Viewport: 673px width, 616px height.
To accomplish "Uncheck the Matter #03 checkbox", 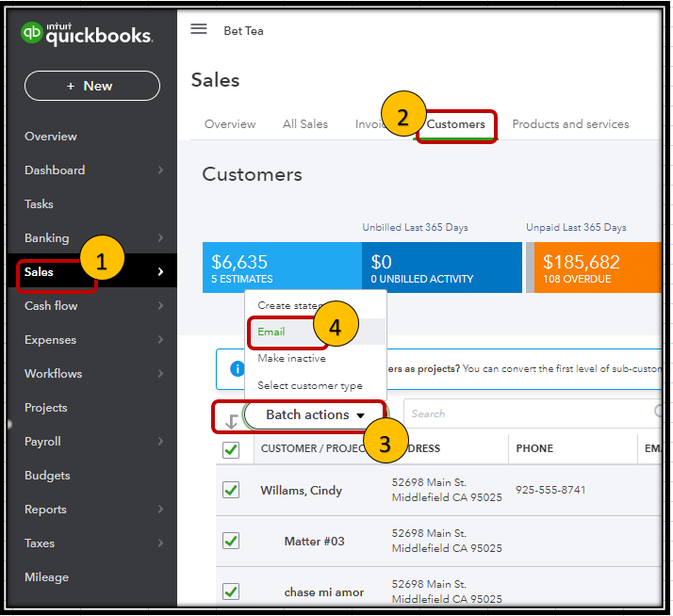I will [231, 541].
